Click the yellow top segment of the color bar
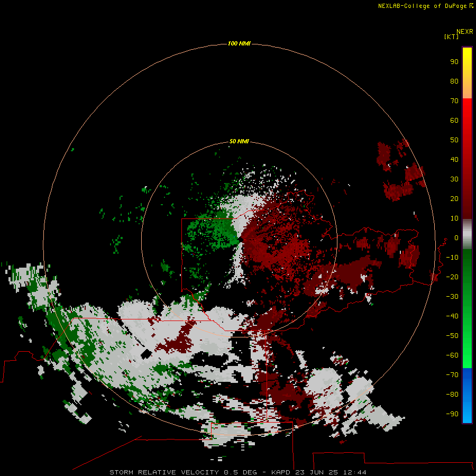 click(467, 73)
